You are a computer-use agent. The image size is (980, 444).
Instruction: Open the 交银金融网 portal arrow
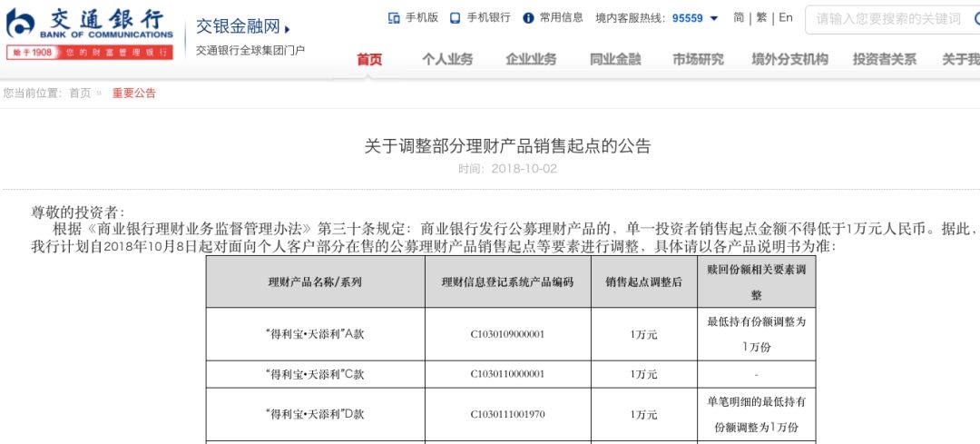pyautogui.click(x=287, y=29)
